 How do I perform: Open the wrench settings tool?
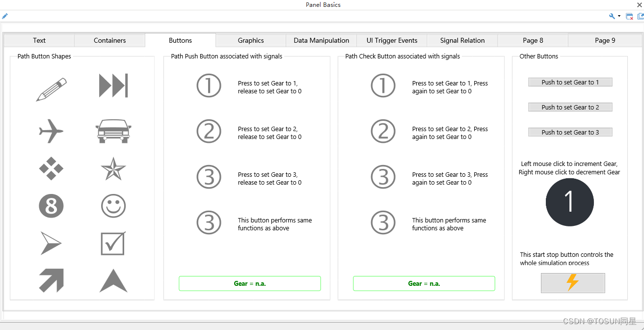point(612,16)
